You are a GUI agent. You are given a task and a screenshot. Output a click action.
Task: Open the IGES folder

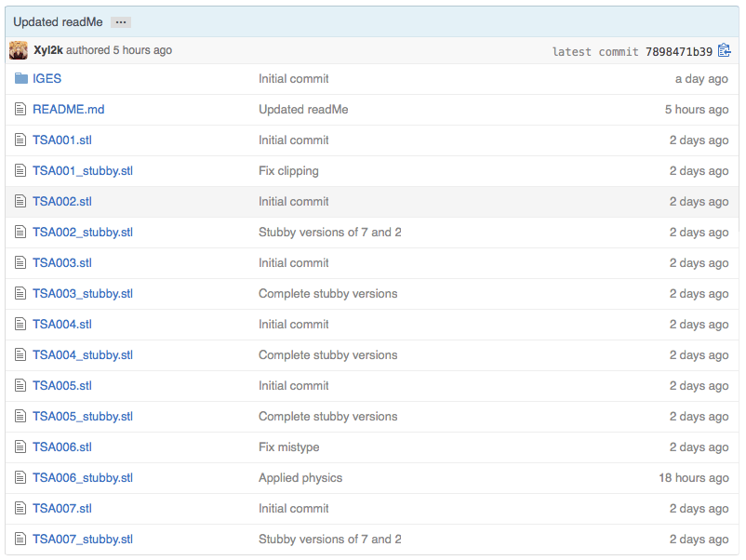point(47,79)
